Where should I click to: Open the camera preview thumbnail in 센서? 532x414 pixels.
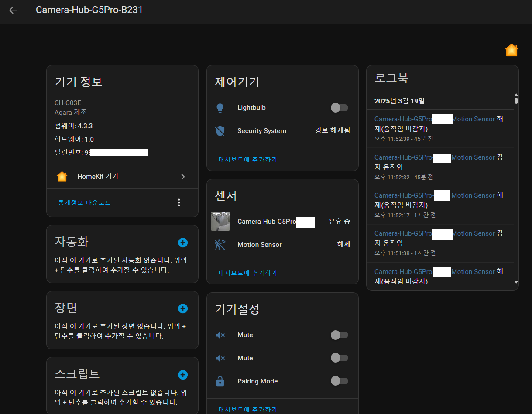(x=220, y=222)
